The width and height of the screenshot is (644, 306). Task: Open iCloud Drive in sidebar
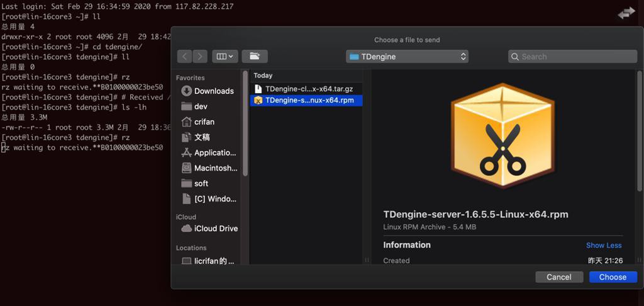point(209,229)
